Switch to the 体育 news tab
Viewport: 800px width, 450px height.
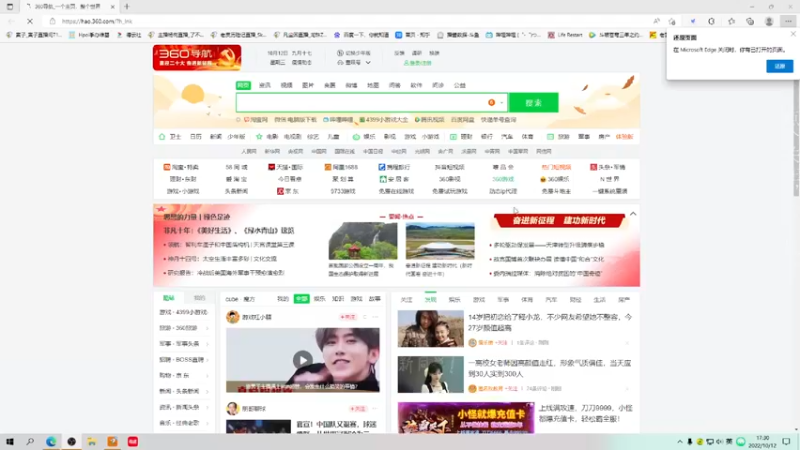tap(527, 299)
